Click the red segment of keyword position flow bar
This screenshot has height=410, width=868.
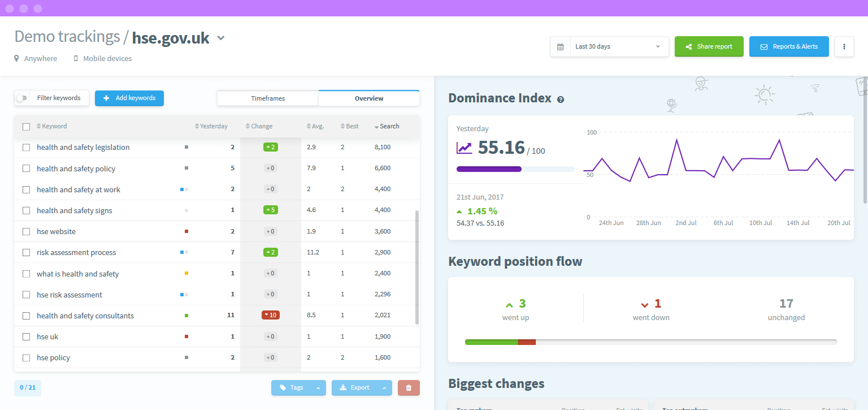coord(527,342)
